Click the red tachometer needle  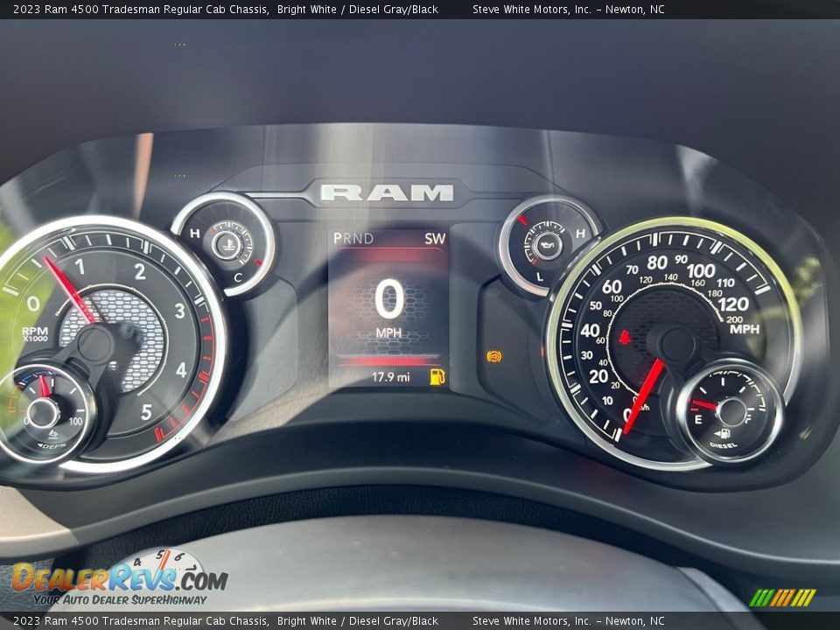[x=70, y=290]
